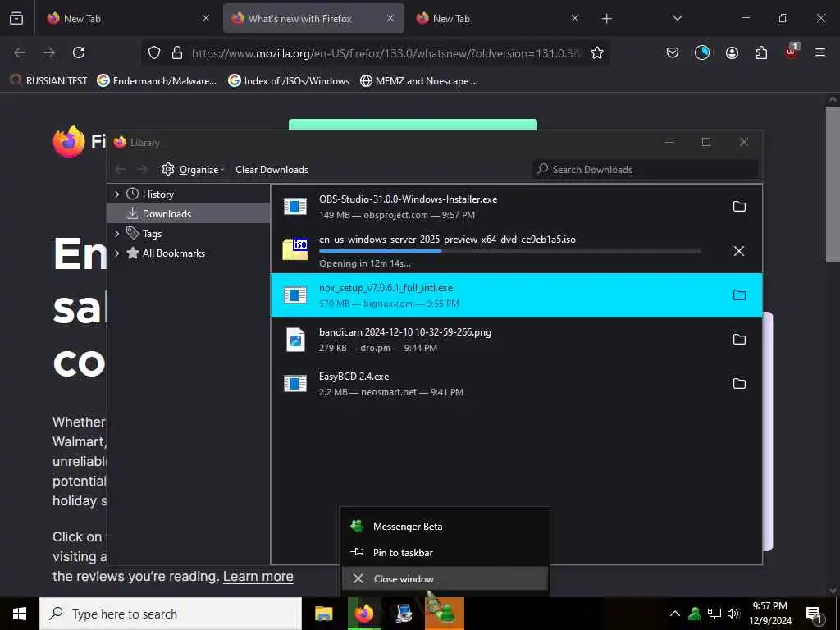Screen dimensions: 840x630
Task: Select nox_setup_v7.0.6.1_full_intl.exe row
Action: [x=517, y=295]
